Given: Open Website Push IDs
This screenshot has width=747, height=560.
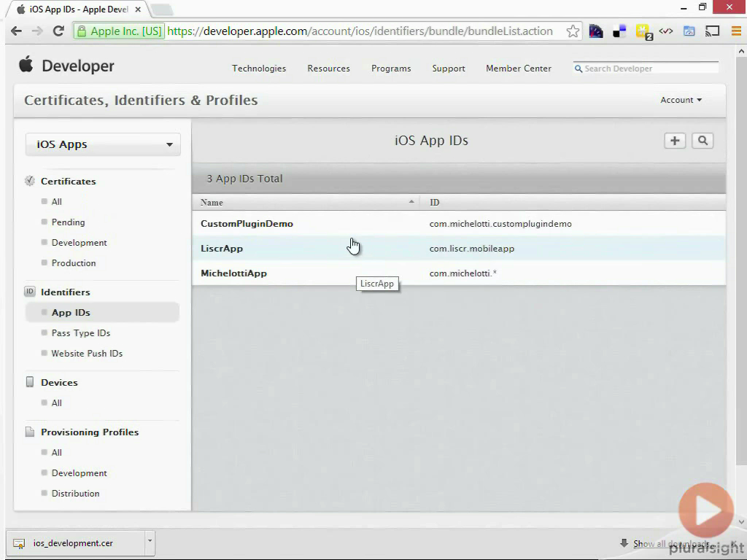Looking at the screenshot, I should tap(87, 354).
